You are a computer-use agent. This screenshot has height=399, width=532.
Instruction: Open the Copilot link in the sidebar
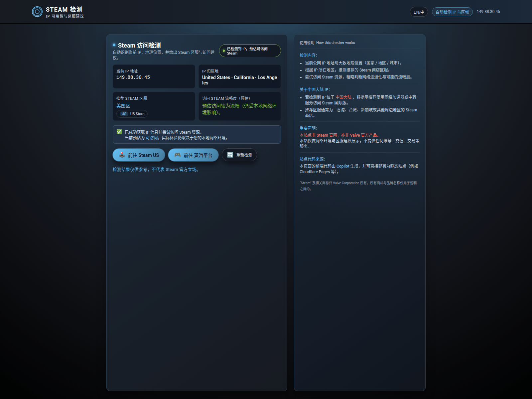tap(342, 166)
